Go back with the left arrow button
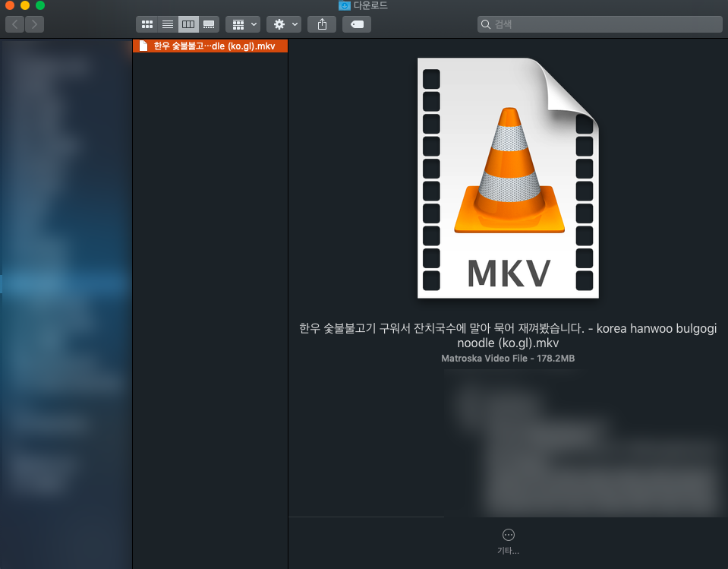Image resolution: width=728 pixels, height=569 pixels. coord(15,24)
